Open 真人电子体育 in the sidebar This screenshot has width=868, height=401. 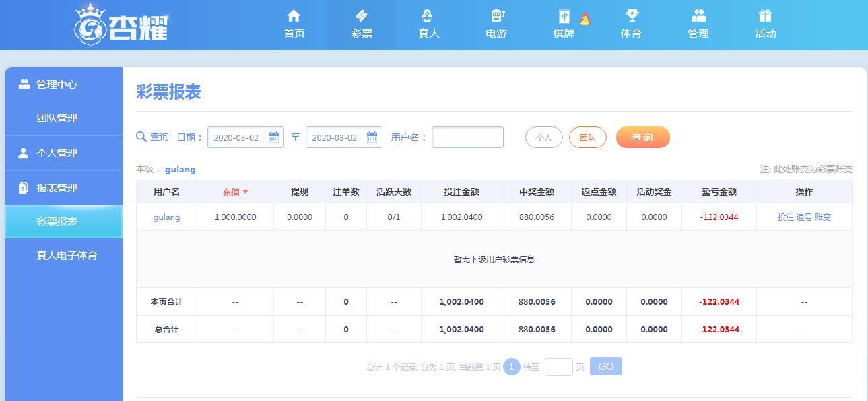click(63, 255)
